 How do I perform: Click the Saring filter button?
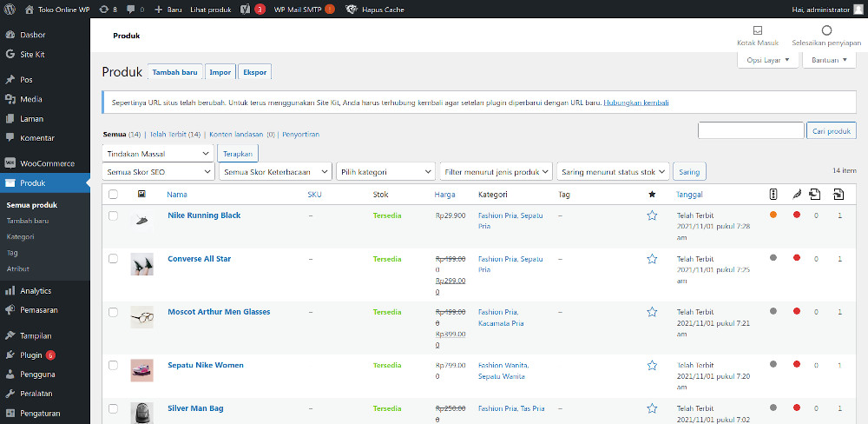coord(689,172)
